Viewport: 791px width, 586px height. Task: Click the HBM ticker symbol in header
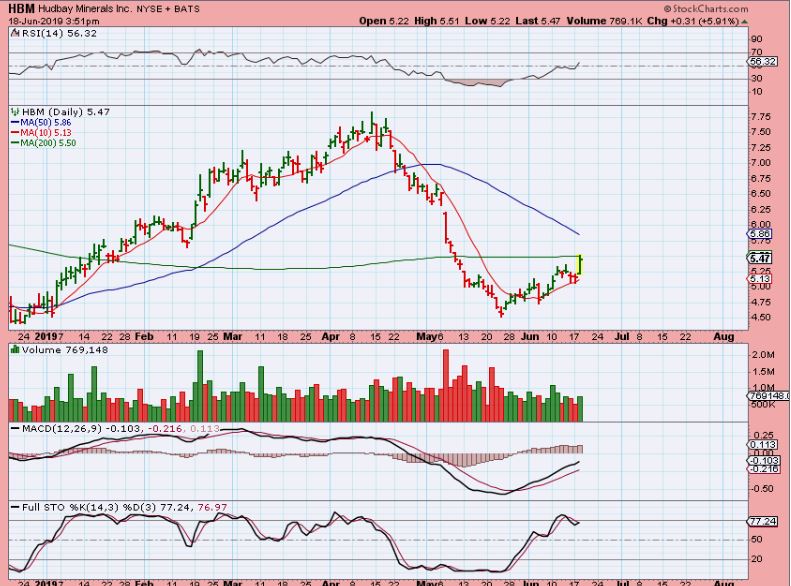coord(21,9)
